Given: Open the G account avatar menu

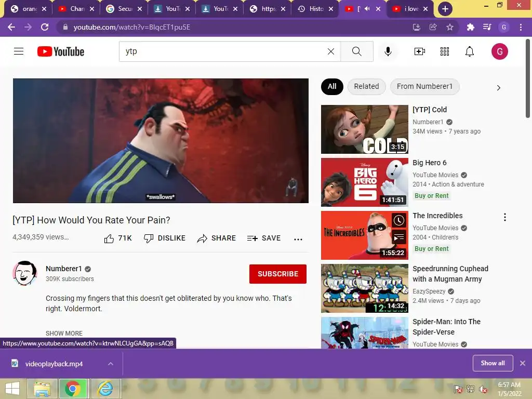Looking at the screenshot, I should click(499, 51).
